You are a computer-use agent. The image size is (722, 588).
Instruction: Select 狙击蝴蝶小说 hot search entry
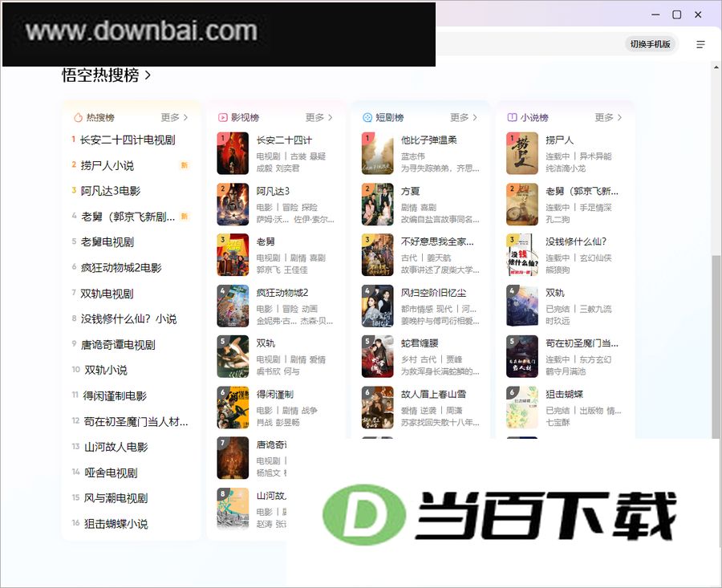coord(116,524)
